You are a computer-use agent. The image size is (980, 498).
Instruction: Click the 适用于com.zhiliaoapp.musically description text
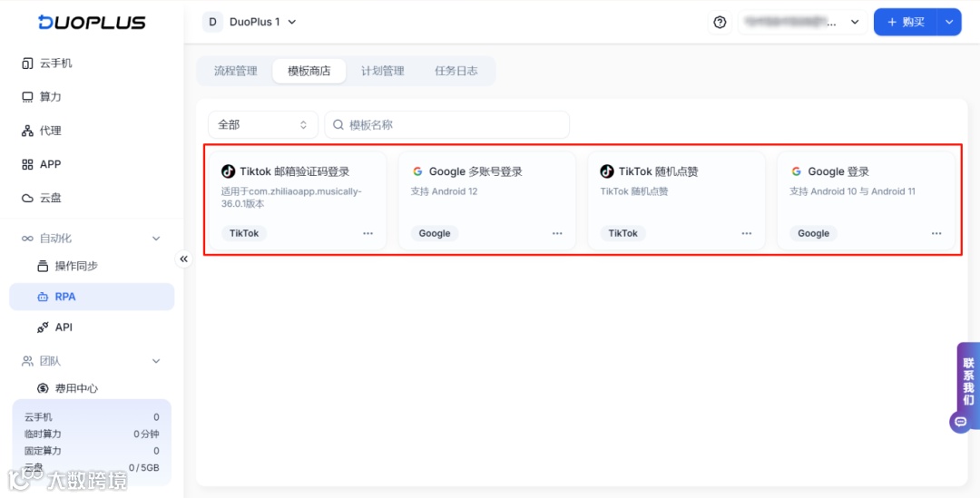[291, 198]
